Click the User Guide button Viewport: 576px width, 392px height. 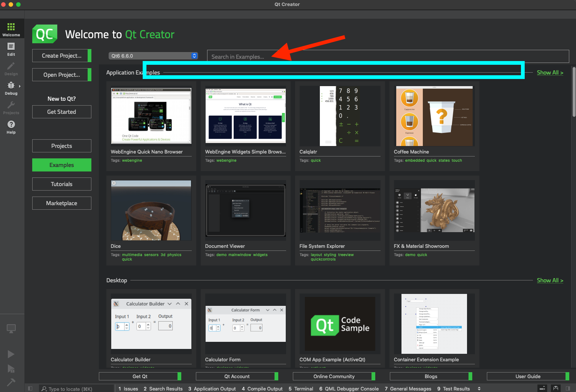528,376
